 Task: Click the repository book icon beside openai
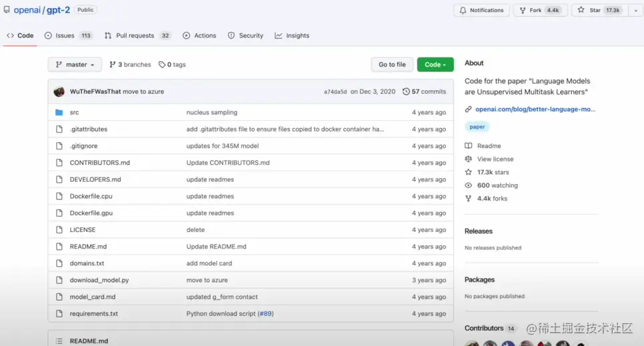[7, 9]
